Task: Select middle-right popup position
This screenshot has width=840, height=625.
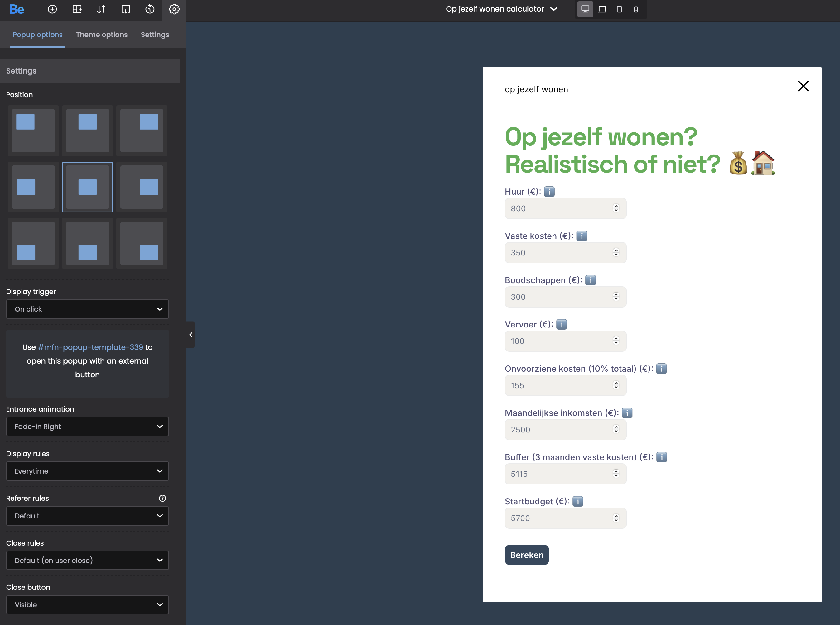Action: tap(142, 187)
